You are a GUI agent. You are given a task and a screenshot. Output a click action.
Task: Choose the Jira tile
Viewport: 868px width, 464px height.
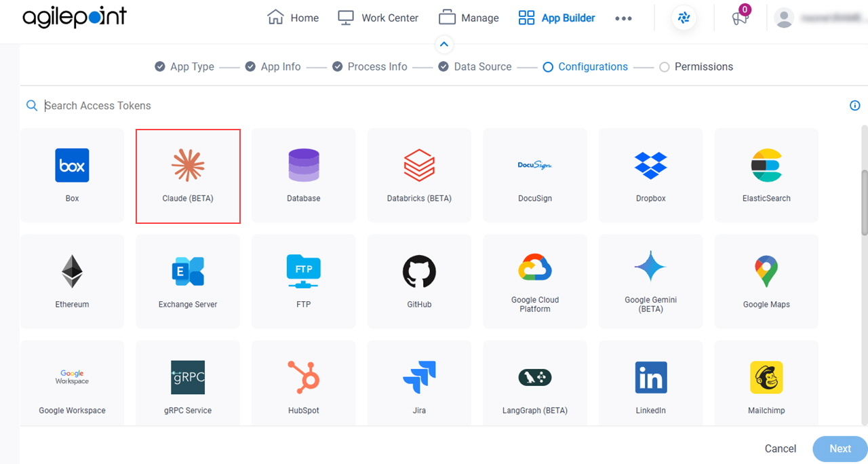tap(419, 383)
